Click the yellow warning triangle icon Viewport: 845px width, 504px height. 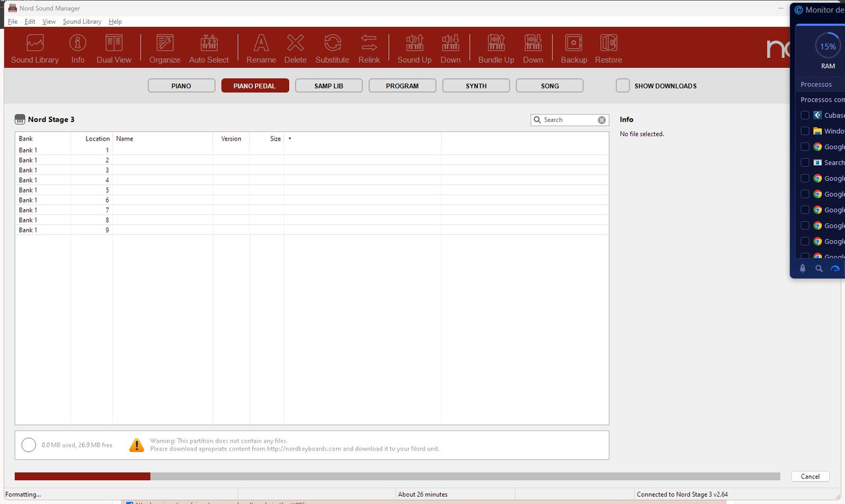pos(137,445)
